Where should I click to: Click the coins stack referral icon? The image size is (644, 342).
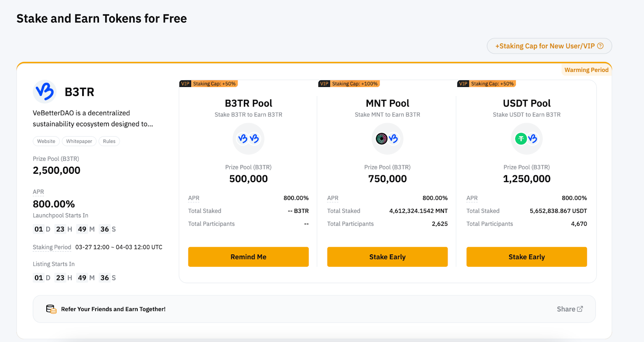(x=51, y=309)
